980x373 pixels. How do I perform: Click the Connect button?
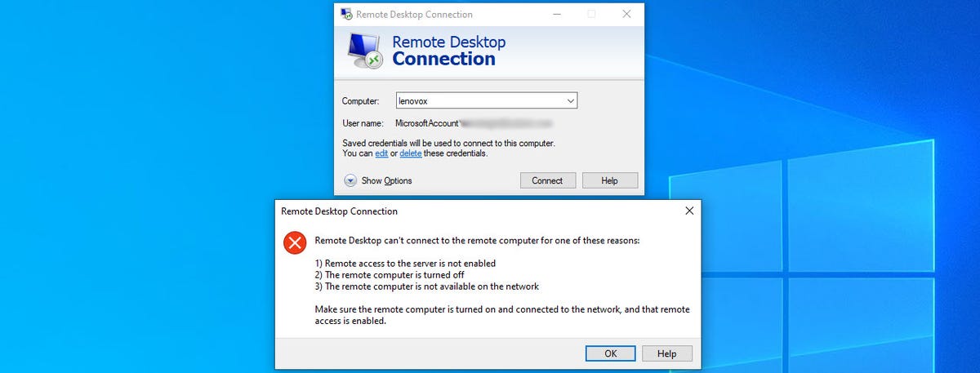tap(547, 180)
